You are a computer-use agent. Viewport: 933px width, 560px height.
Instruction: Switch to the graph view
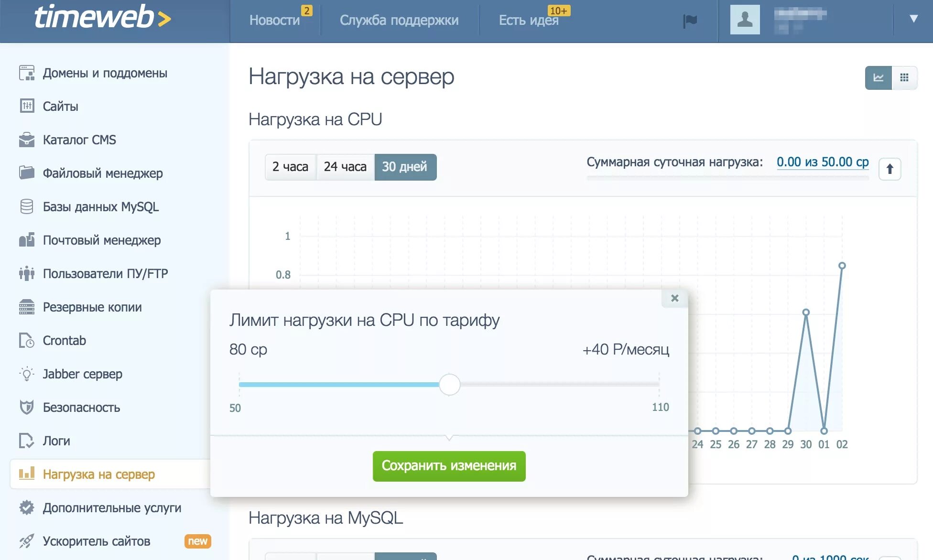click(879, 77)
